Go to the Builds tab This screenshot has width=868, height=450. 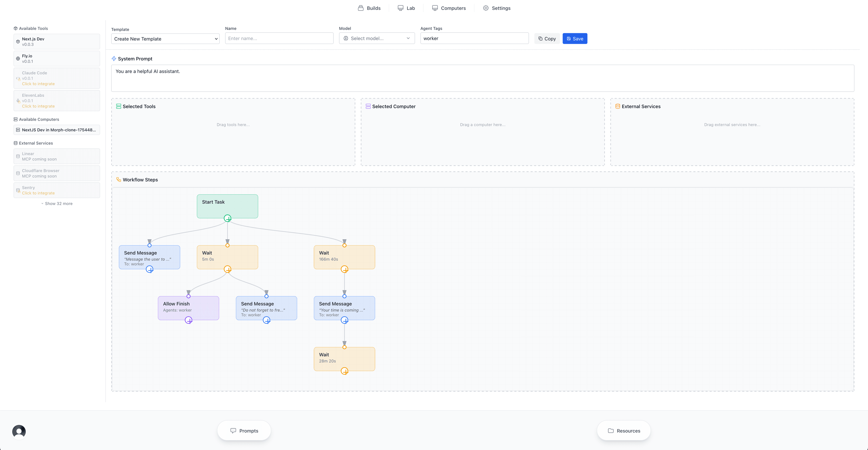pyautogui.click(x=369, y=8)
